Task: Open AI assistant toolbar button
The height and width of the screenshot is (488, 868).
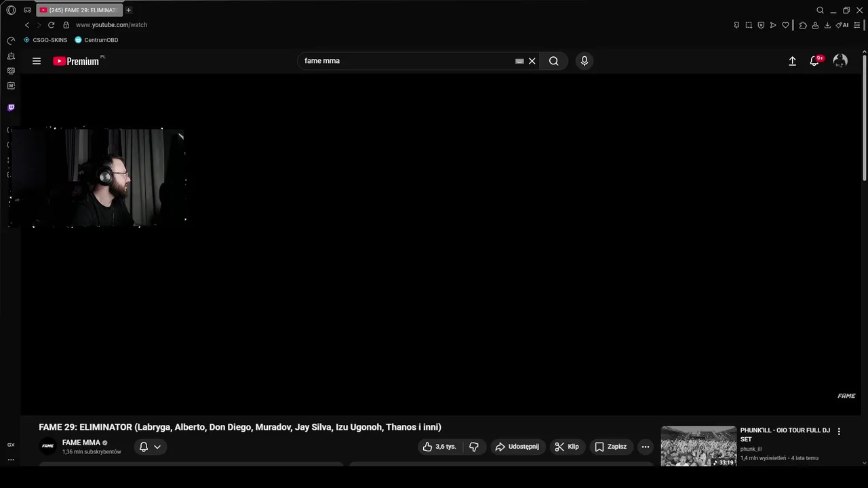Action: pyautogui.click(x=842, y=25)
